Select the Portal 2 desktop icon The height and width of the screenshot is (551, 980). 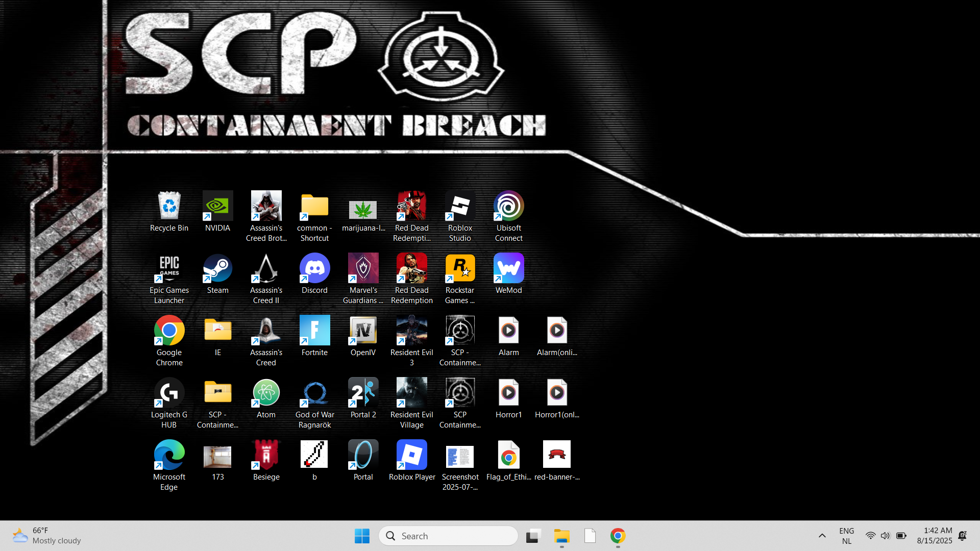coord(363,398)
